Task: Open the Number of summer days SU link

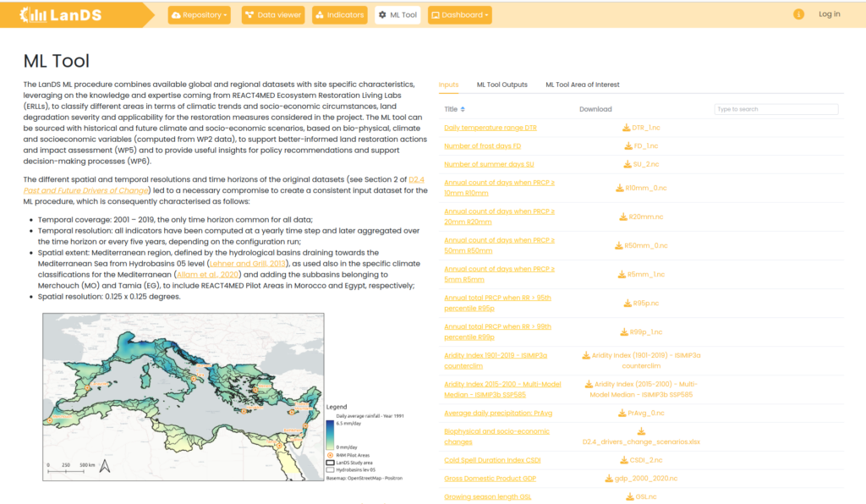Action: pos(490,164)
